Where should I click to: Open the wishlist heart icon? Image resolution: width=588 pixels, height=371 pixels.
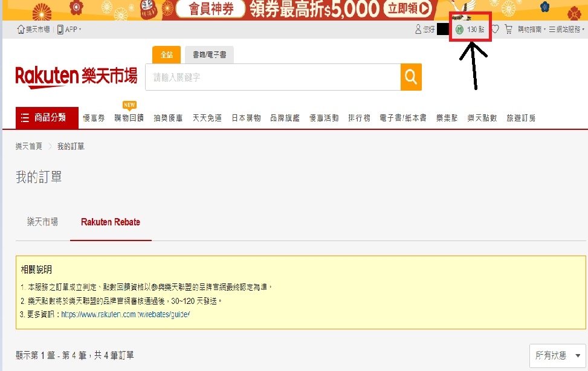(496, 29)
